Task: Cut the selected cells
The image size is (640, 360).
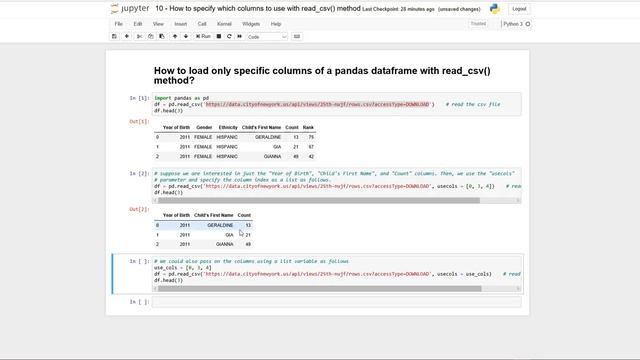Action: [139, 36]
